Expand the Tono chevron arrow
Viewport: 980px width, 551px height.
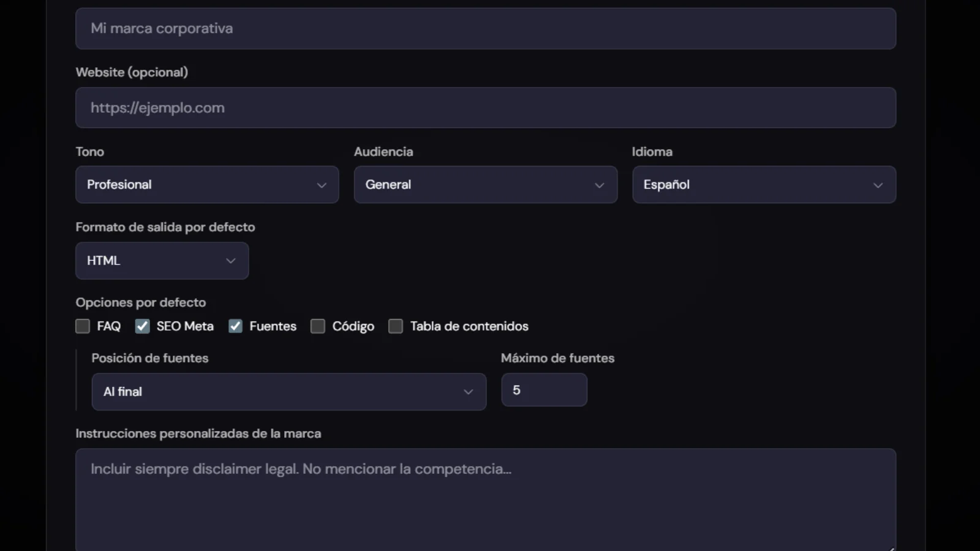tap(322, 184)
